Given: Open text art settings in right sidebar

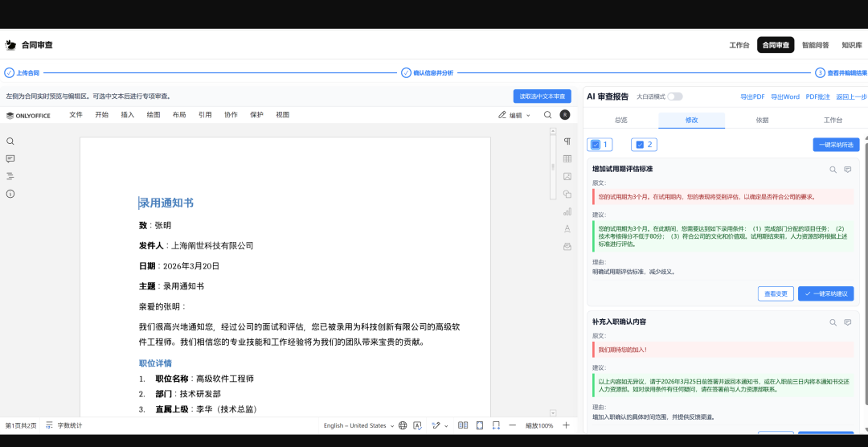Looking at the screenshot, I should 567,229.
